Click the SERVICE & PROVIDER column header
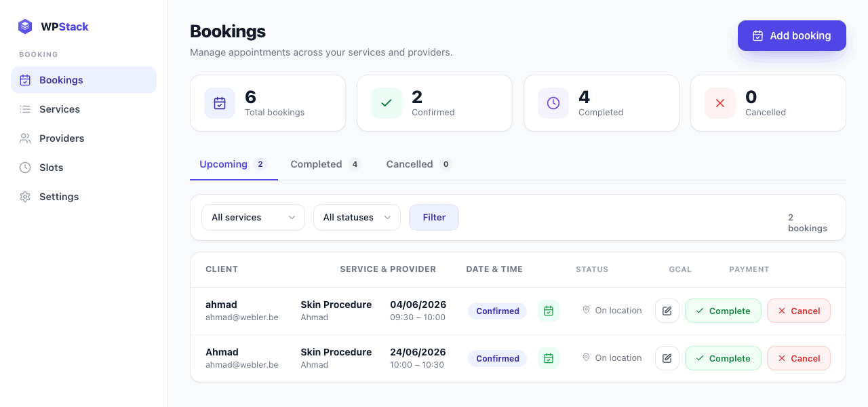 pos(388,269)
